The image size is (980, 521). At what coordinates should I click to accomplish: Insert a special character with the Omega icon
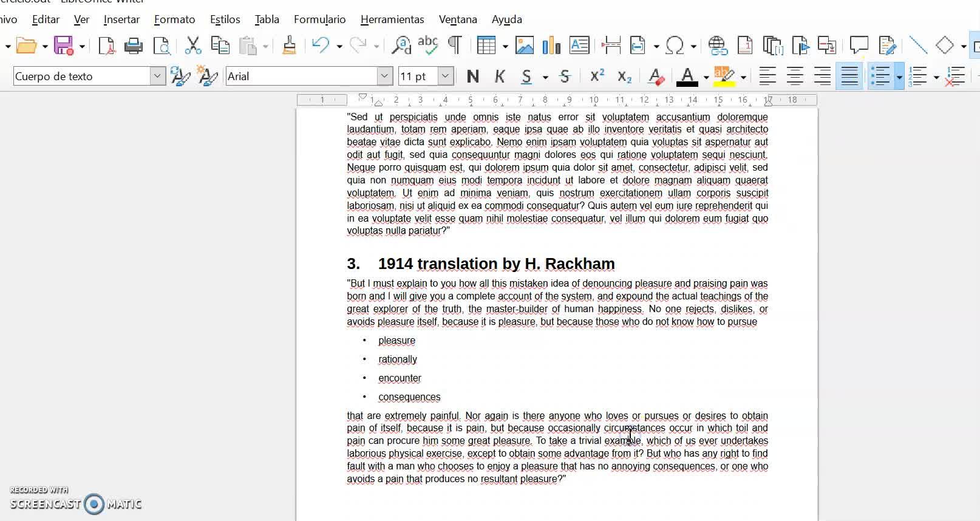pyautogui.click(x=675, y=46)
